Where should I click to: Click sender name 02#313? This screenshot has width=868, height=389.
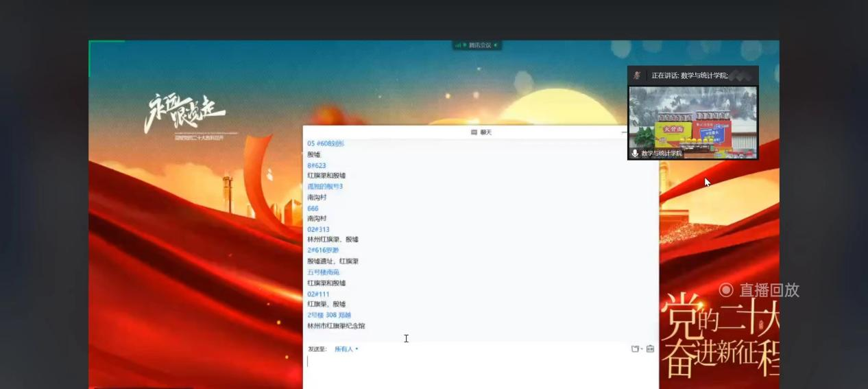point(318,230)
